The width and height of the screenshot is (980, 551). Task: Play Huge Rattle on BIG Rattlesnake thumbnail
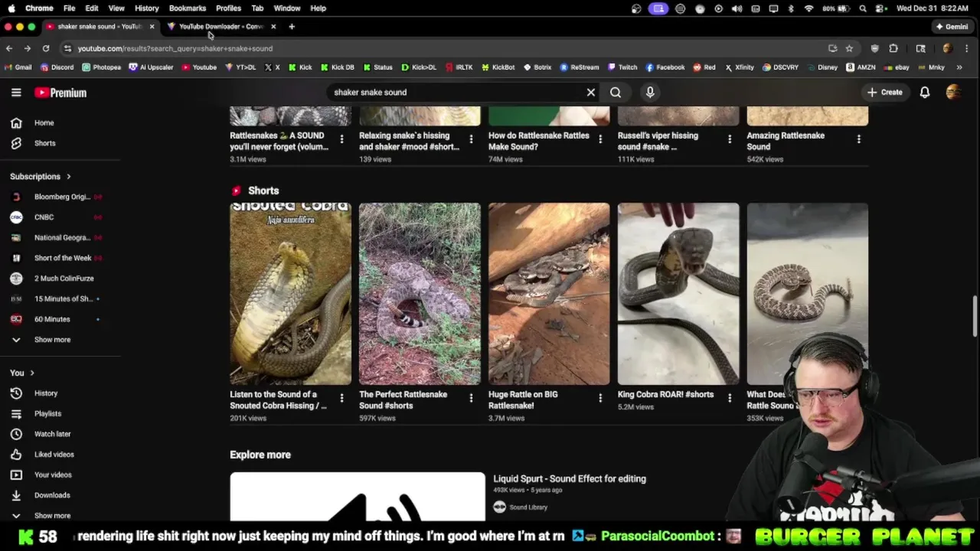point(549,294)
